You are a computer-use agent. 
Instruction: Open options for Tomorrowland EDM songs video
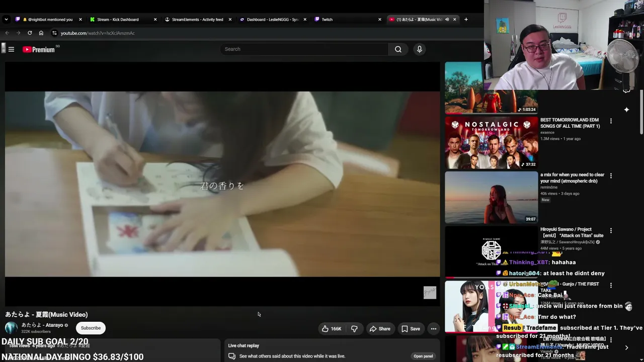pos(611,121)
